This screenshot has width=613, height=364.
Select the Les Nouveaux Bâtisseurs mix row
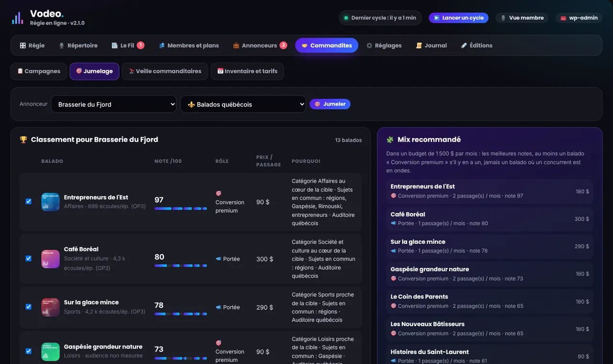[489, 329]
